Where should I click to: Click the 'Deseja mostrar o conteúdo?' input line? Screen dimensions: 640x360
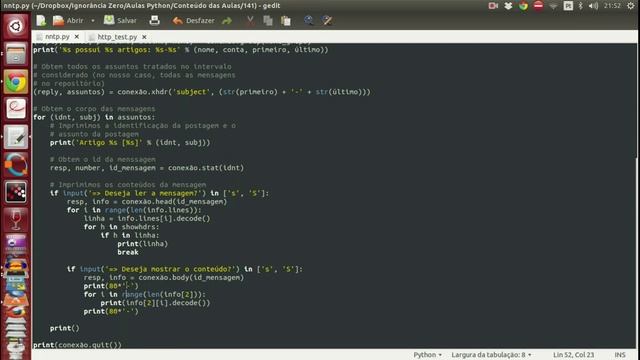tap(185, 269)
